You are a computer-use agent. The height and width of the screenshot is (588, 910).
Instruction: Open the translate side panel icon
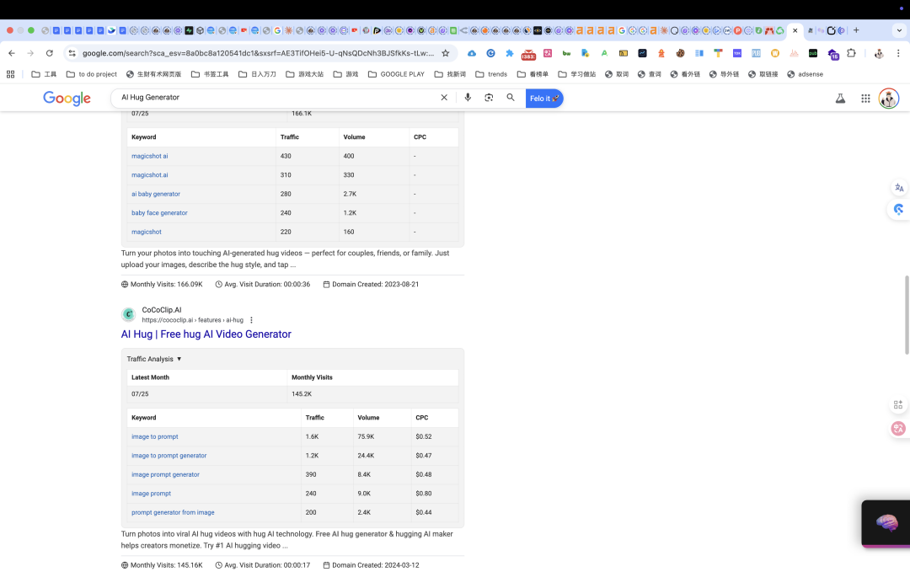click(899, 188)
